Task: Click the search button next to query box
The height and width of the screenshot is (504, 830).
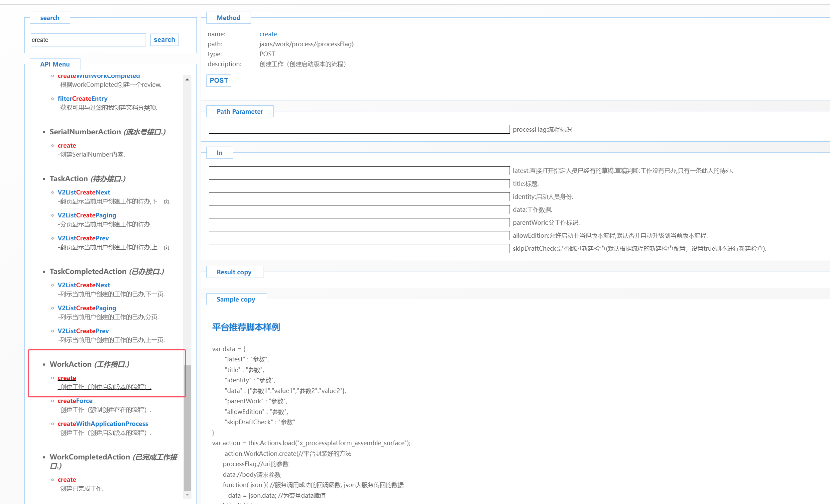Action: pyautogui.click(x=164, y=40)
